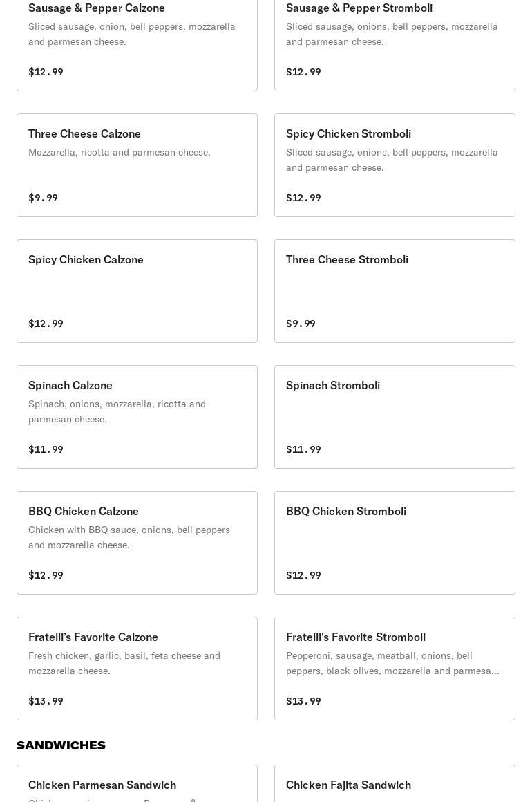Screen dimensions: 532x802
Task: Open the Sausage & Pepper Calzone item
Action: 137,41
